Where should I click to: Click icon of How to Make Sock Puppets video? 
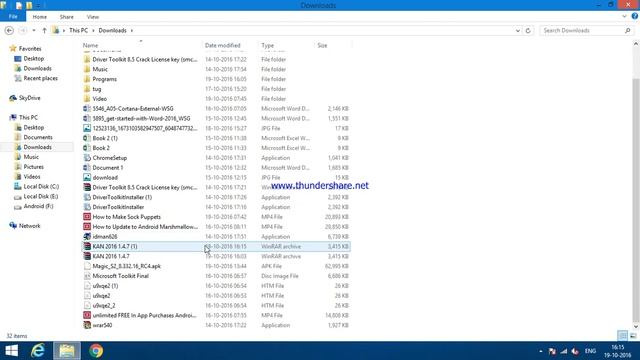point(87,217)
